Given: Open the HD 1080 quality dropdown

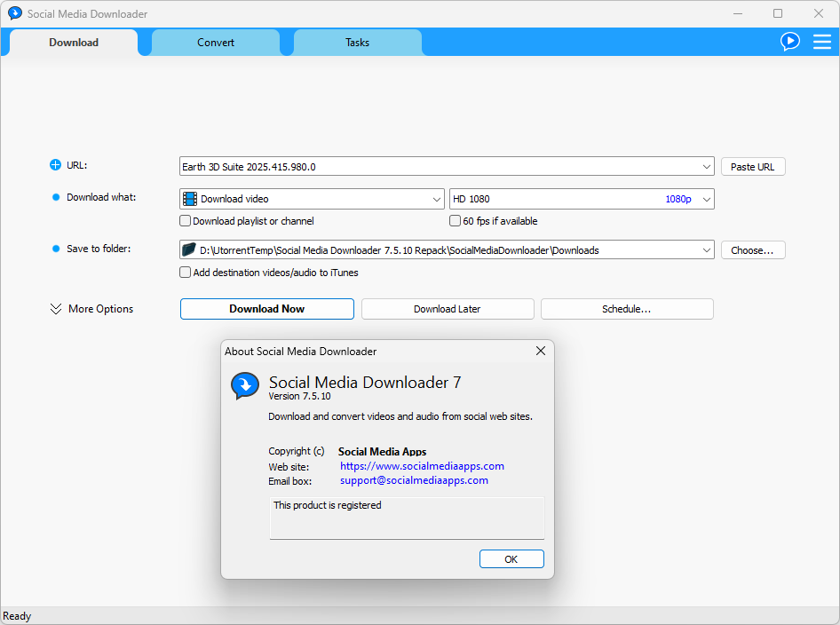Looking at the screenshot, I should click(706, 199).
